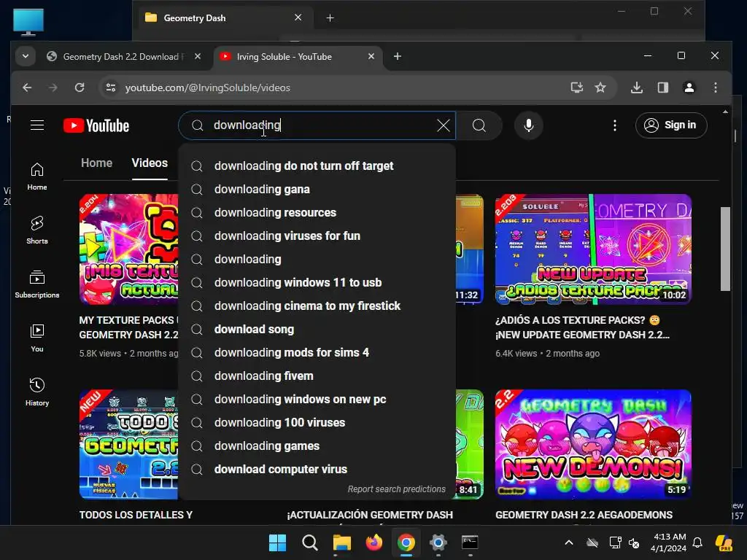
Task: Start voice search with the microphone icon
Action: (x=528, y=125)
